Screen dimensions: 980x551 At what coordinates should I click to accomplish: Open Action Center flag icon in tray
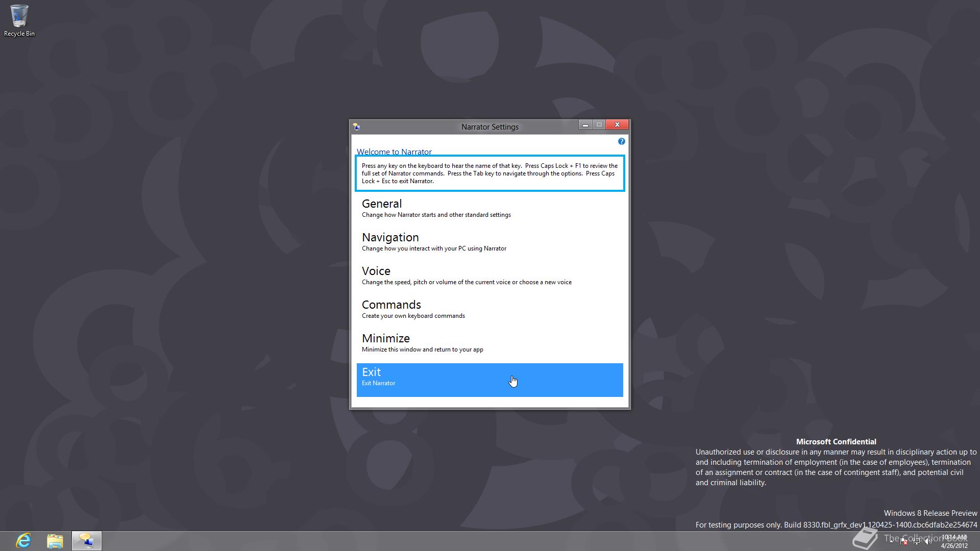pyautogui.click(x=904, y=541)
